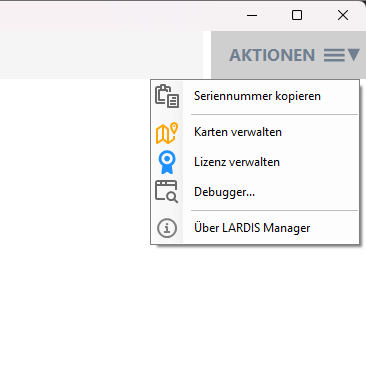Click the Debugger window magnifier icon
Image resolution: width=366 pixels, height=390 pixels.
[x=167, y=192]
